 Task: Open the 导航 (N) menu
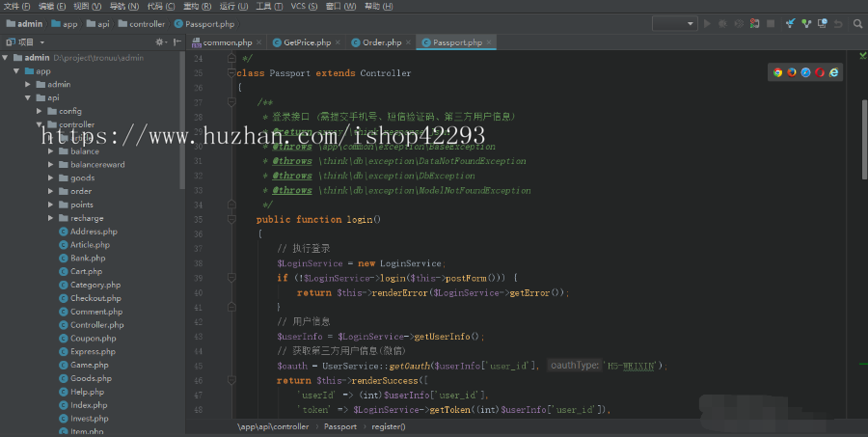(x=124, y=6)
